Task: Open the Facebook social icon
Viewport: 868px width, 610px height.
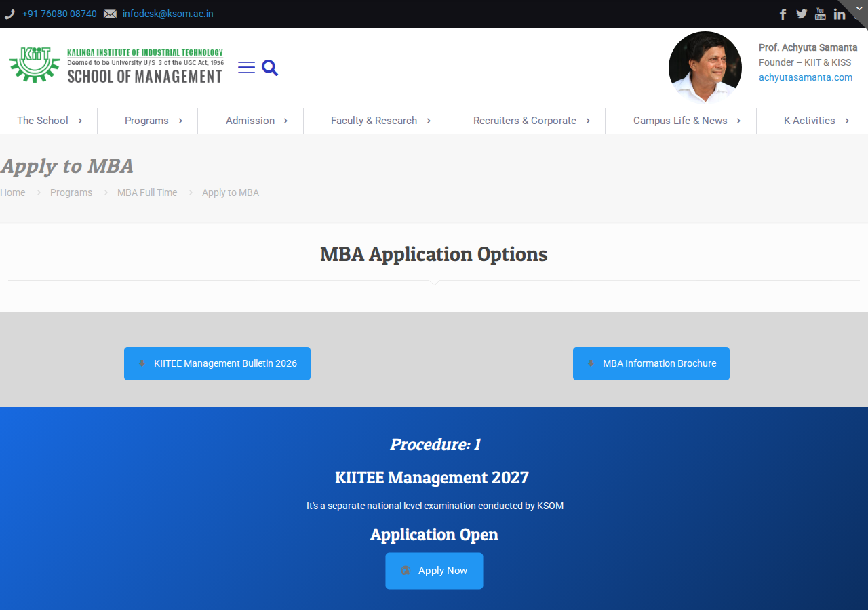Action: point(783,14)
